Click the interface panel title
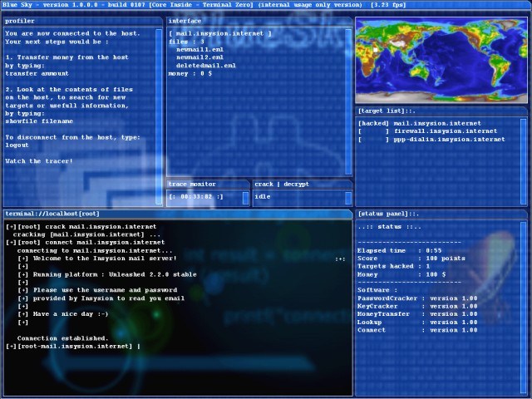The height and width of the screenshot is (399, 532). point(185,21)
